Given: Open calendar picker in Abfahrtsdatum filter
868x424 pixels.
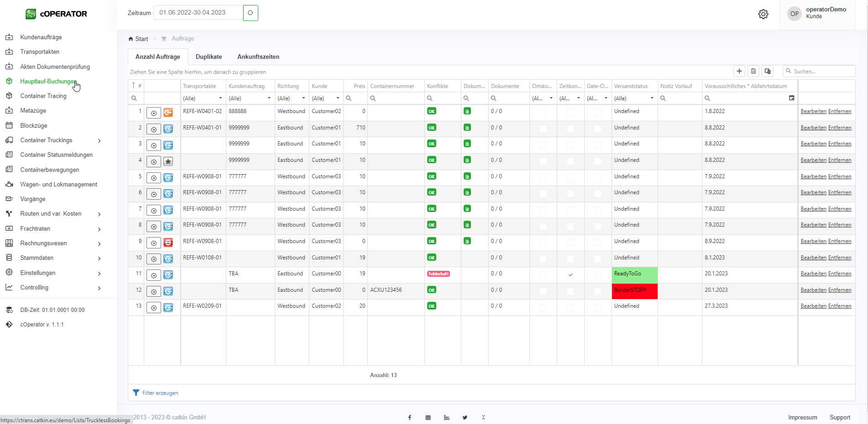Looking at the screenshot, I should click(791, 98).
